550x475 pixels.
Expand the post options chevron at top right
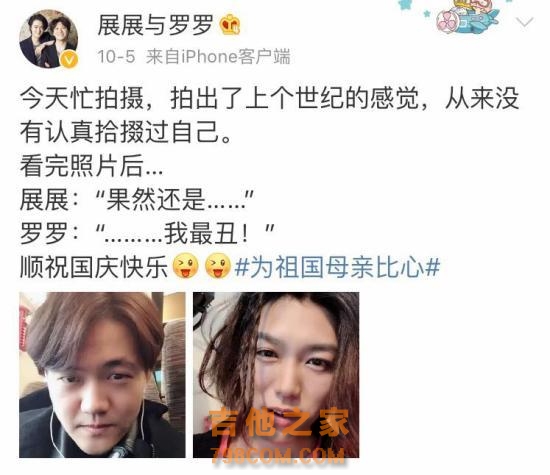click(525, 22)
